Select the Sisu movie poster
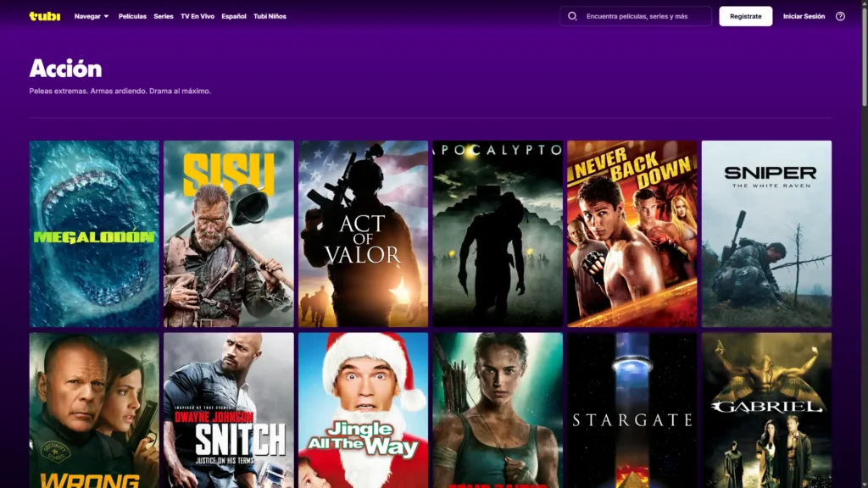 point(229,233)
